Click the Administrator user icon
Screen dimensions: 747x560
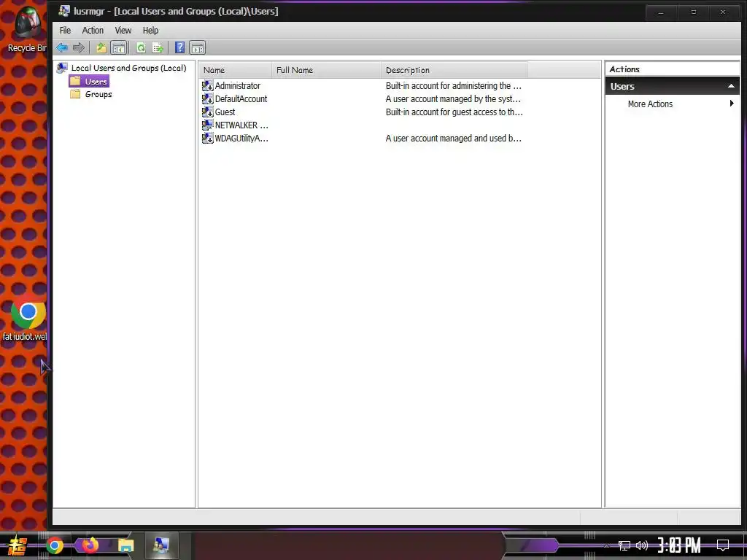coord(207,86)
